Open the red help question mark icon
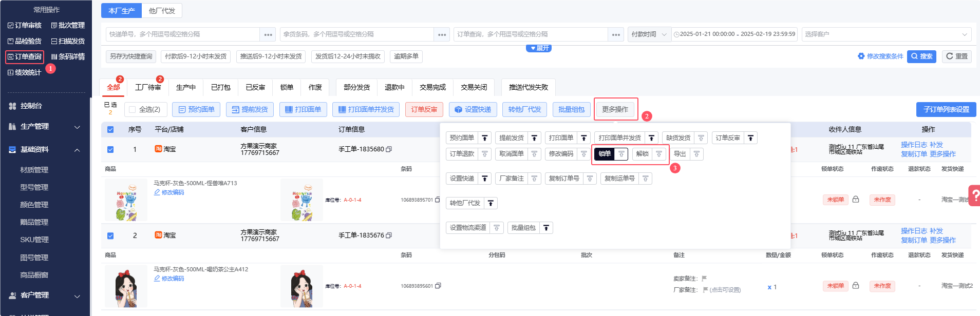Viewport: 980px width, 316px height. (974, 195)
